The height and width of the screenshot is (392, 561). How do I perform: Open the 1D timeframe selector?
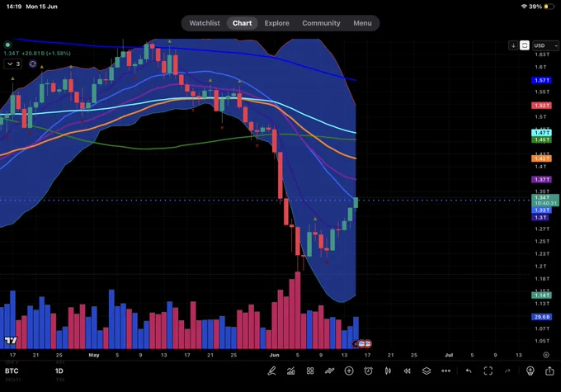point(59,371)
